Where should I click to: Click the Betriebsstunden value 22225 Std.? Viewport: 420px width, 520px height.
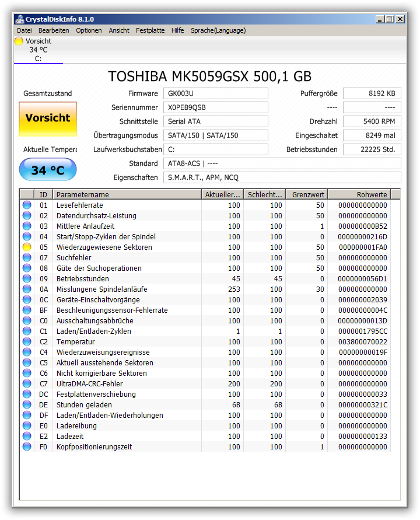tap(372, 149)
